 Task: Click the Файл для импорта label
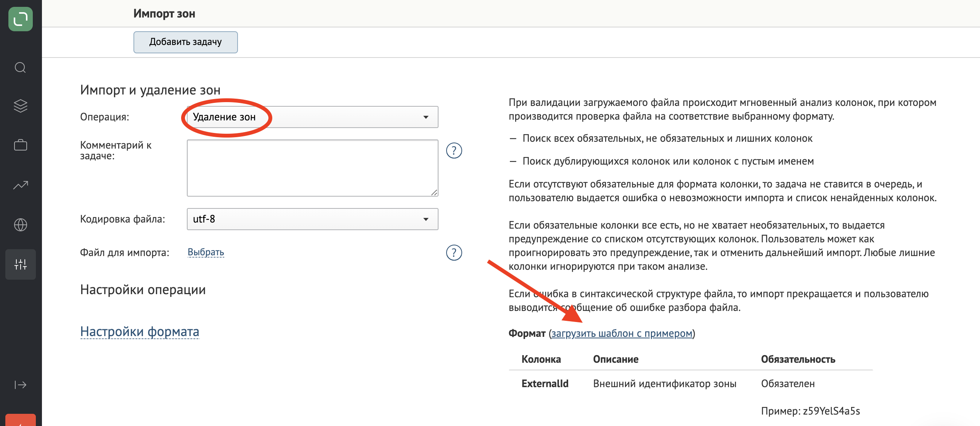tap(125, 253)
